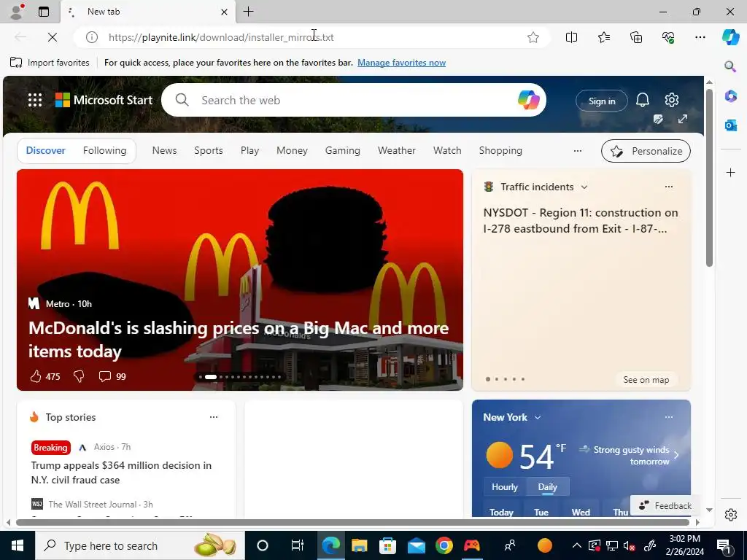This screenshot has width=747, height=560.
Task: Open Edge Settings and more menu
Action: [x=700, y=37]
